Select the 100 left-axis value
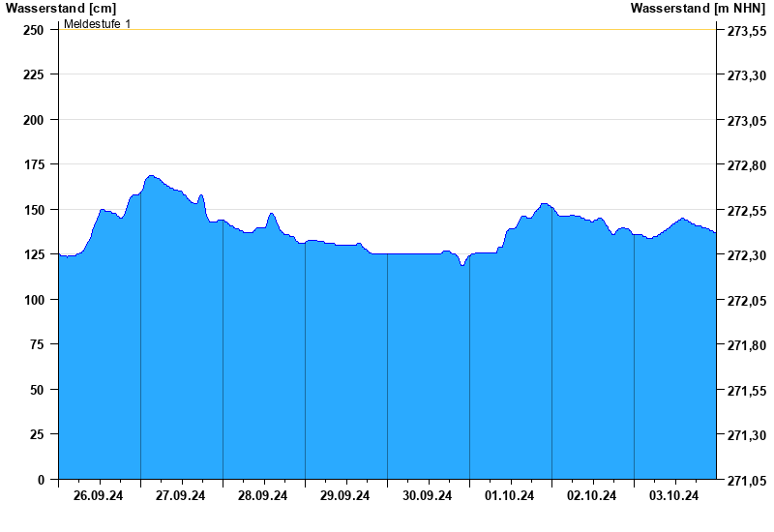The width and height of the screenshot is (774, 532). (x=34, y=300)
